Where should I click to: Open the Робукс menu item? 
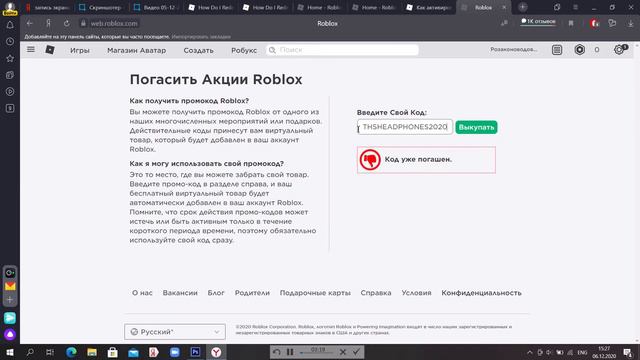coord(244,50)
